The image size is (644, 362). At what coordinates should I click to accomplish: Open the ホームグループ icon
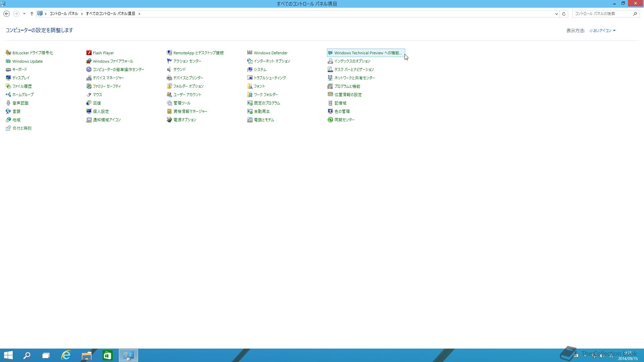8,95
